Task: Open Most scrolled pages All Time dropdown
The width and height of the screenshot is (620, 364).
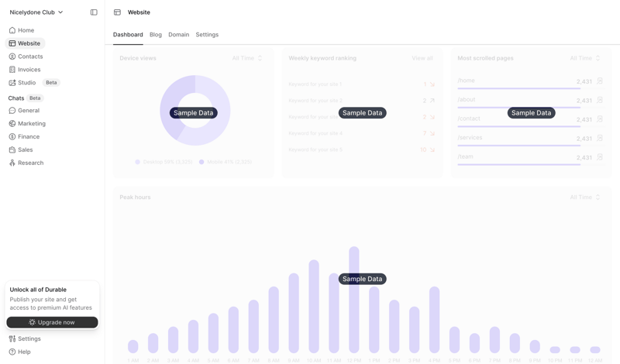Action: pyautogui.click(x=585, y=58)
